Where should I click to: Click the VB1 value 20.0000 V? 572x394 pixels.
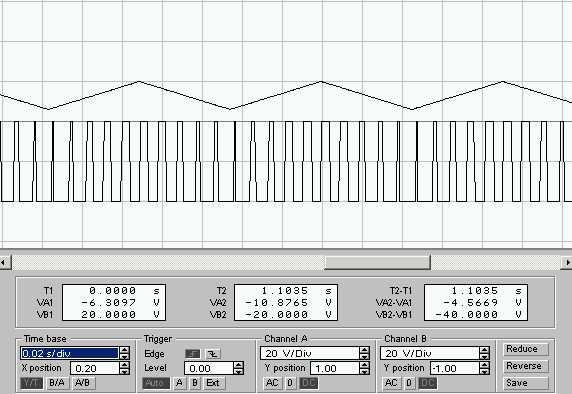pos(120,314)
